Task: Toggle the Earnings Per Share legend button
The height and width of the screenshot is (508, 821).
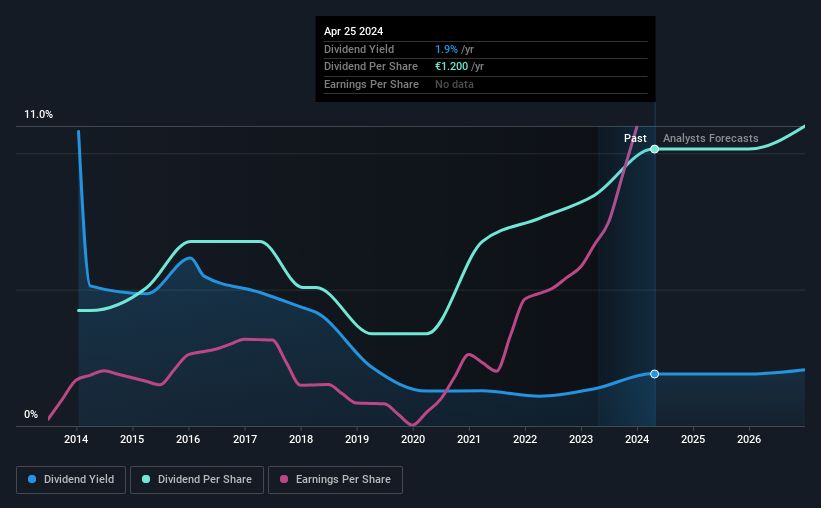Action: [x=335, y=480]
